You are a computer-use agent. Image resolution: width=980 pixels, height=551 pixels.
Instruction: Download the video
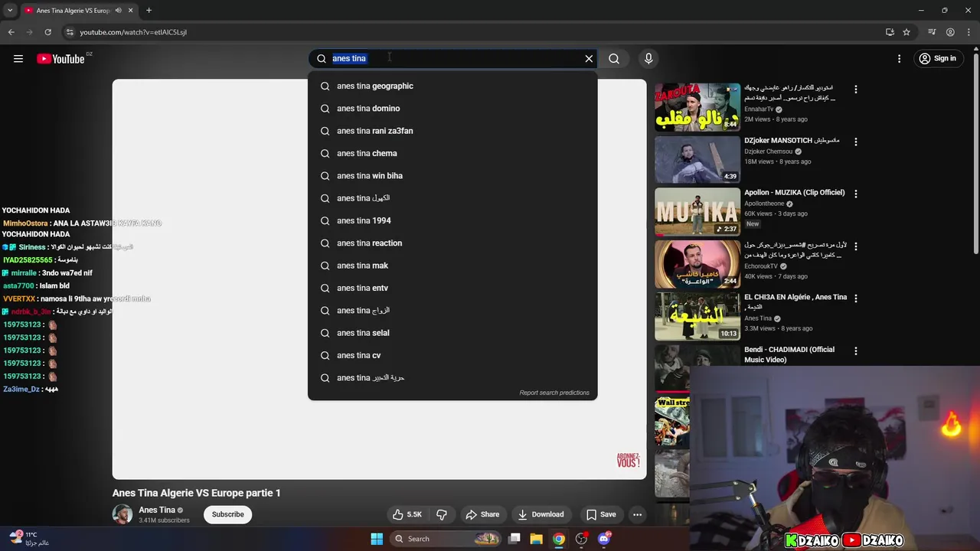tap(541, 514)
